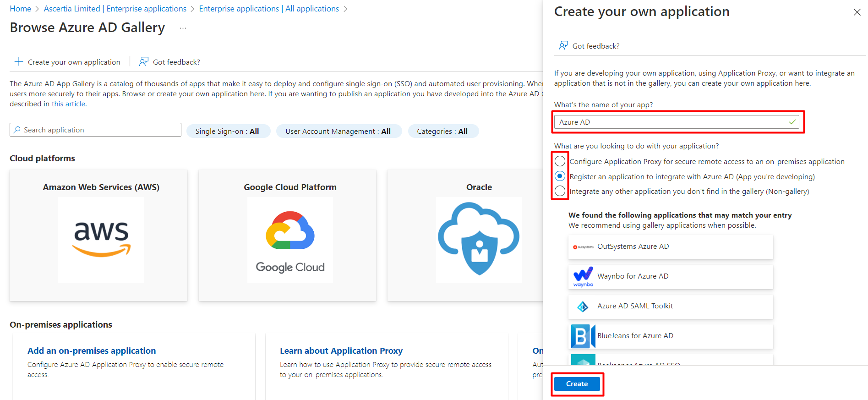Image resolution: width=868 pixels, height=400 pixels.
Task: Click the Oracle cloud shield logo
Action: (479, 239)
